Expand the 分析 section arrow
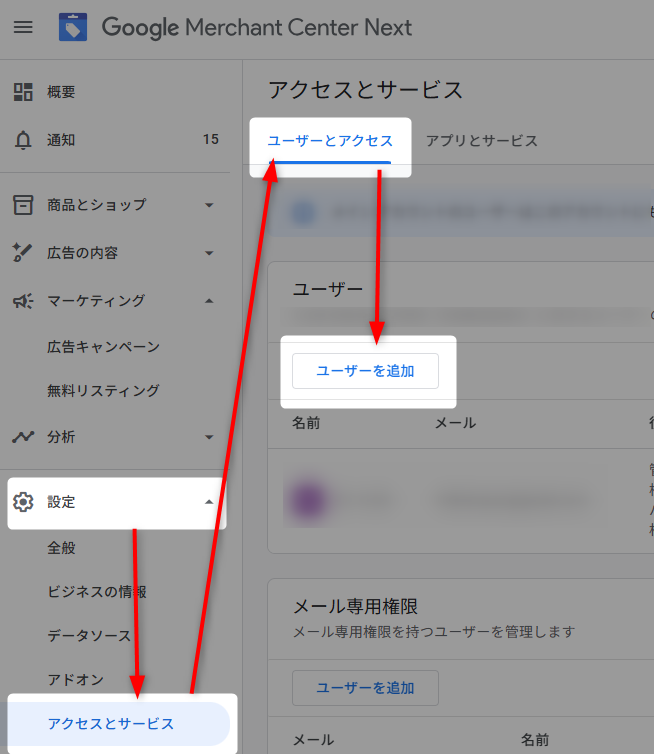 click(209, 437)
